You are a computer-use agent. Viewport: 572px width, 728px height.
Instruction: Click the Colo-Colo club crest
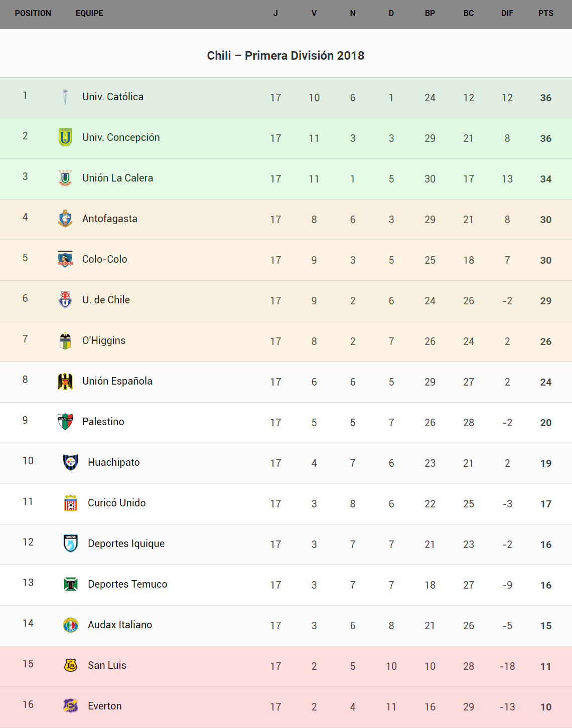[x=65, y=259]
